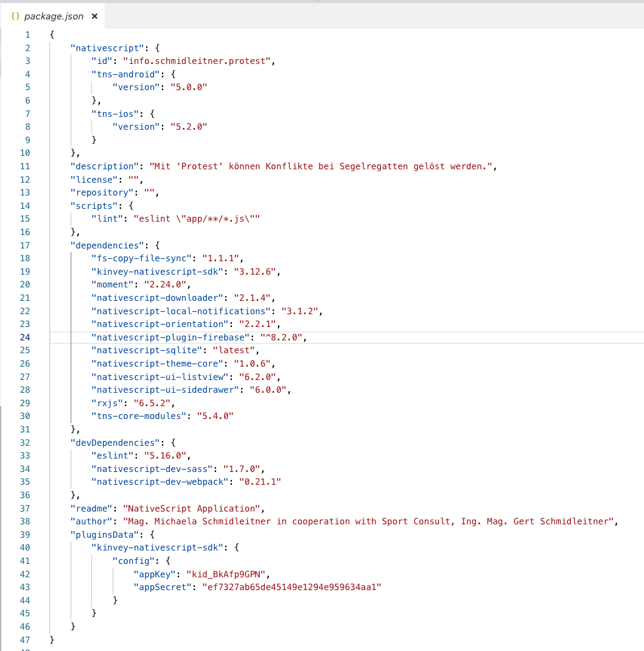Click version "5.16.0" of eslint
Image resolution: width=644 pixels, height=651 pixels.
[x=165, y=456]
